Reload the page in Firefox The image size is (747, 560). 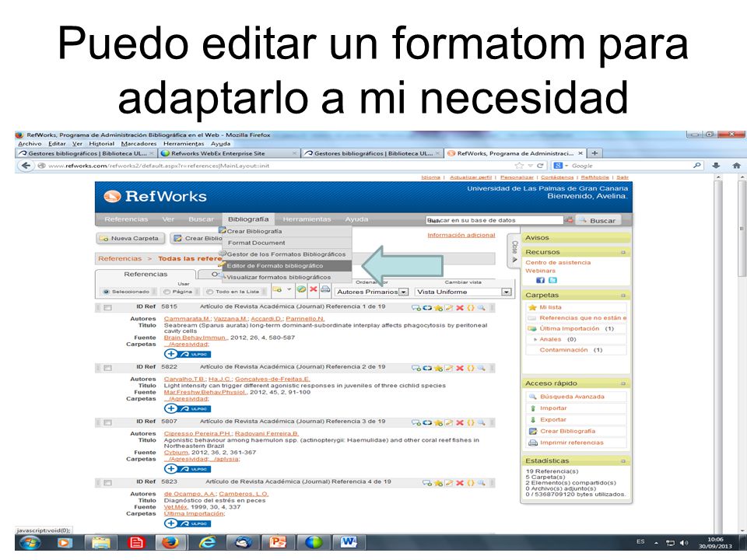540,166
